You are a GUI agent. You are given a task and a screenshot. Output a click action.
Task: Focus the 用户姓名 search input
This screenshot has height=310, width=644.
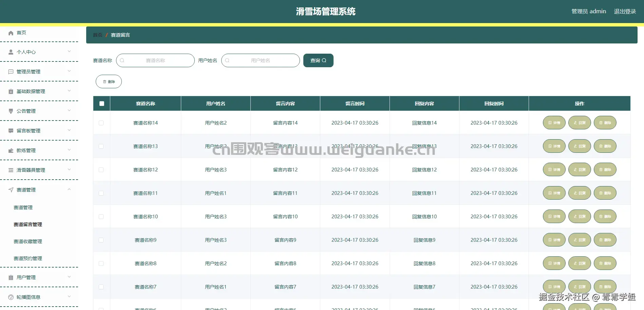pos(261,60)
